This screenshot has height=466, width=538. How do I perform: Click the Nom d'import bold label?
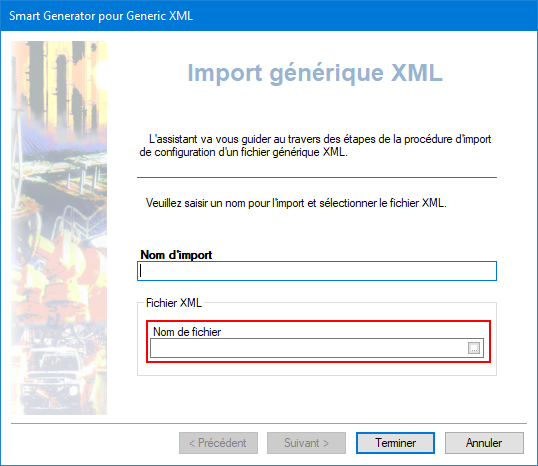click(176, 255)
